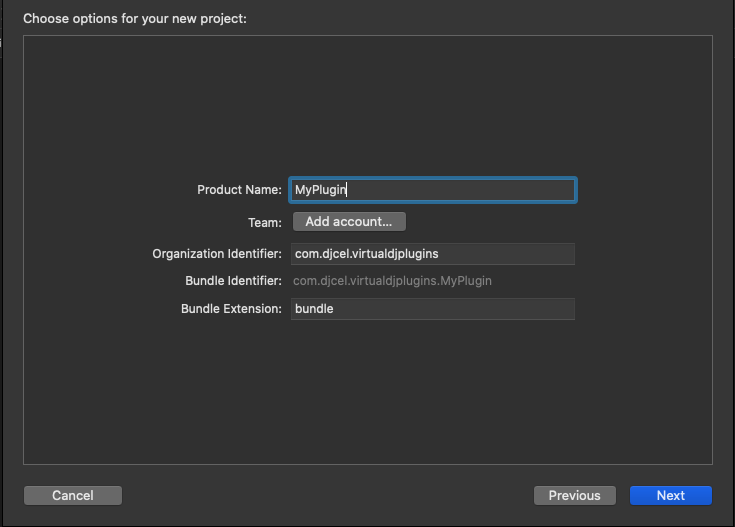Viewport: 735px width, 527px height.
Task: Click the "Bundle Extension:" label
Action: click(x=231, y=309)
